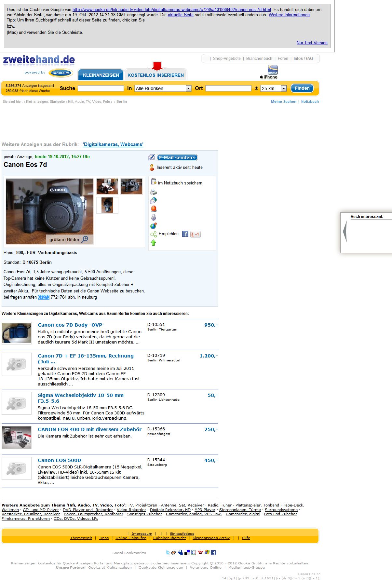
Task: Click the E-Mail senden button
Action: (x=177, y=157)
